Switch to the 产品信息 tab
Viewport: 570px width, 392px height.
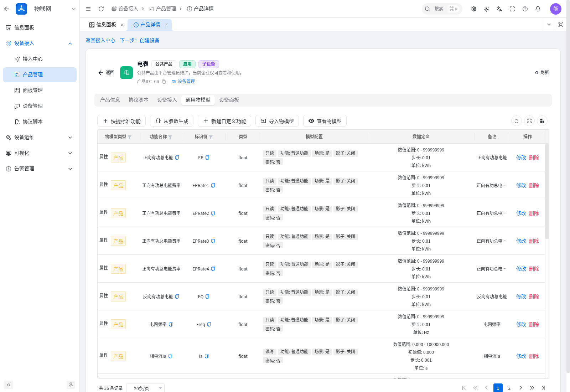[x=110, y=100]
